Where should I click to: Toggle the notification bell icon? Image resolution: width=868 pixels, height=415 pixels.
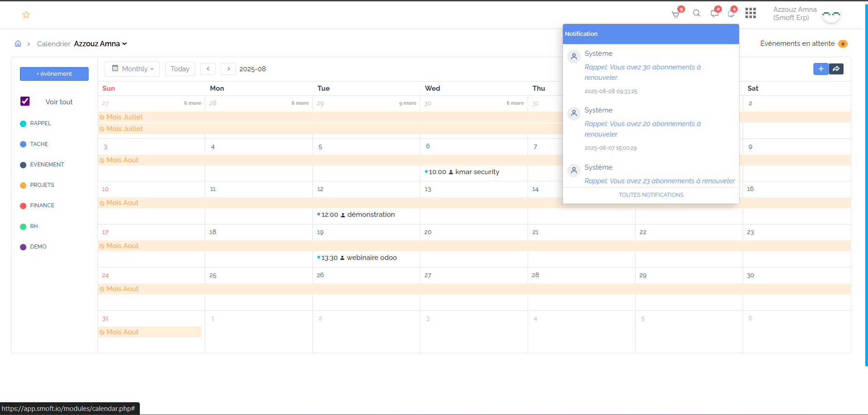[x=731, y=14]
